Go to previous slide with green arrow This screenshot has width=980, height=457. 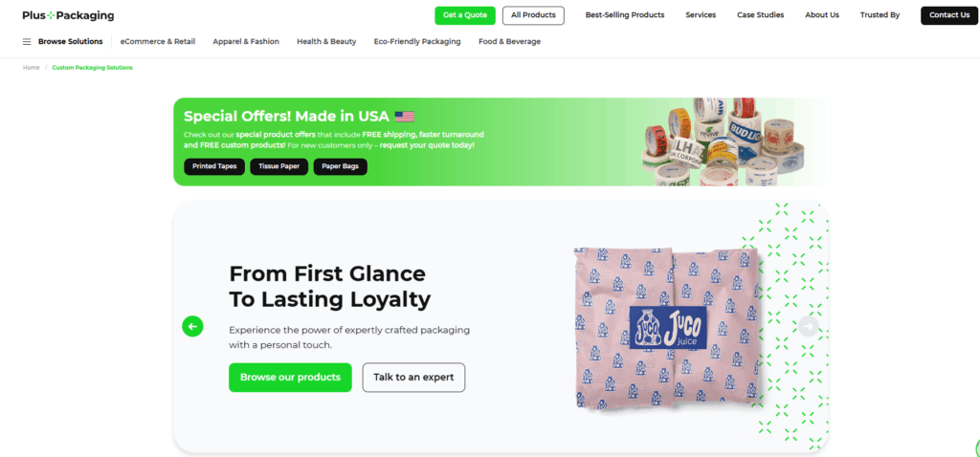192,326
